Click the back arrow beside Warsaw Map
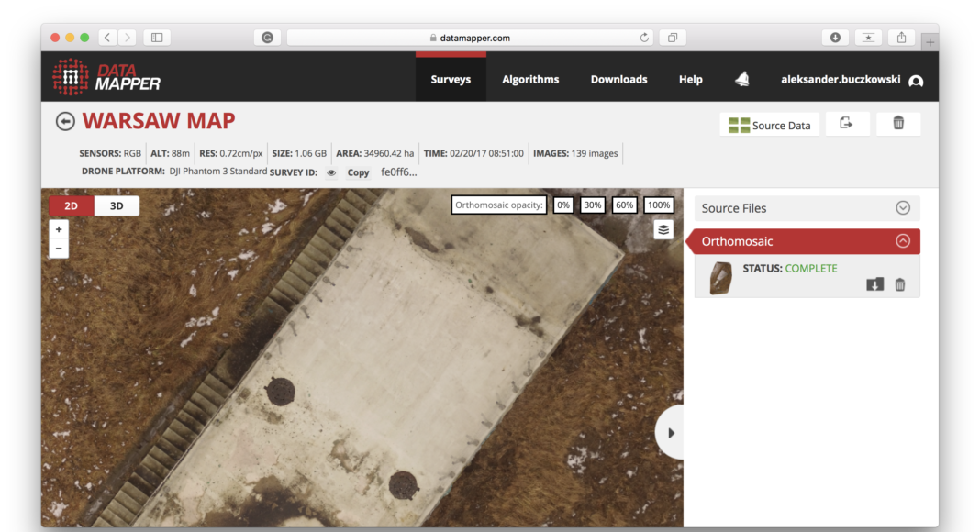The width and height of the screenshot is (980, 532). (x=65, y=122)
